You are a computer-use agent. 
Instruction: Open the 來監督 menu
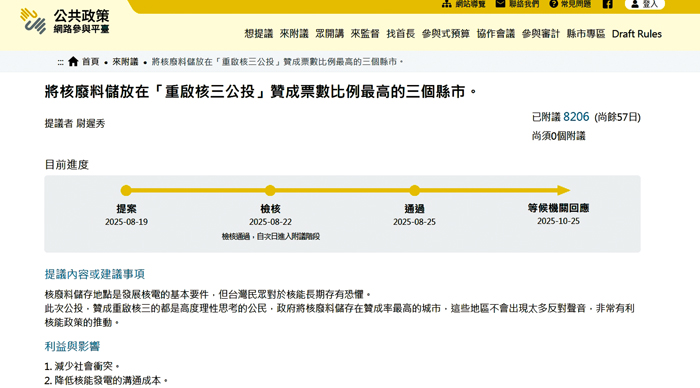click(x=365, y=34)
